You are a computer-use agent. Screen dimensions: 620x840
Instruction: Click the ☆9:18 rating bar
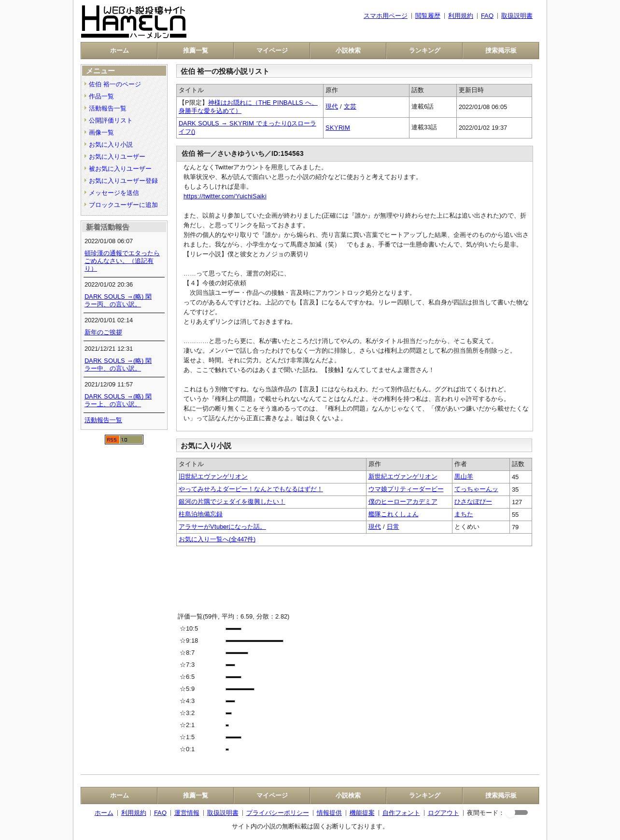coord(254,641)
